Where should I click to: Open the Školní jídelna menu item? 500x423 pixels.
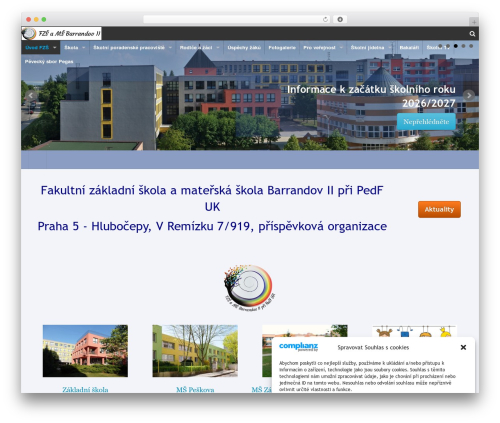tap(367, 48)
